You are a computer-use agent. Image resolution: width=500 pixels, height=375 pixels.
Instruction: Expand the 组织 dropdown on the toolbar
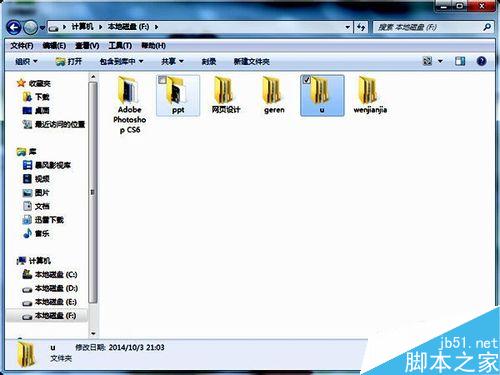pos(26,61)
